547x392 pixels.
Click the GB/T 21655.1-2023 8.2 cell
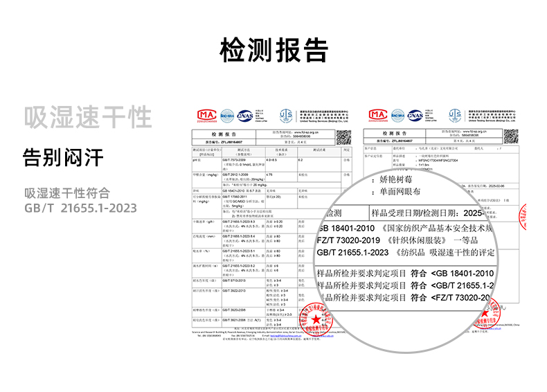(244, 270)
